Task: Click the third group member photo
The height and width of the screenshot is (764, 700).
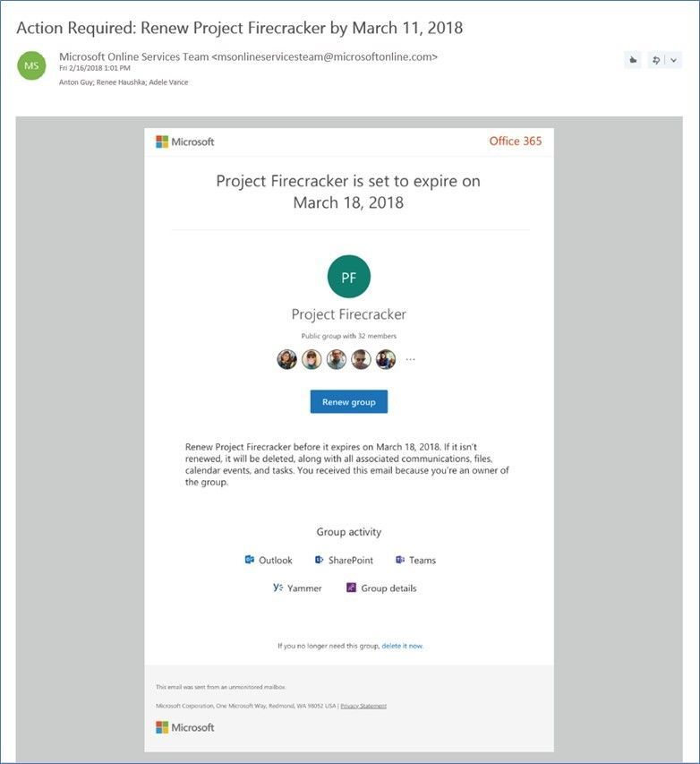Action: pyautogui.click(x=336, y=359)
